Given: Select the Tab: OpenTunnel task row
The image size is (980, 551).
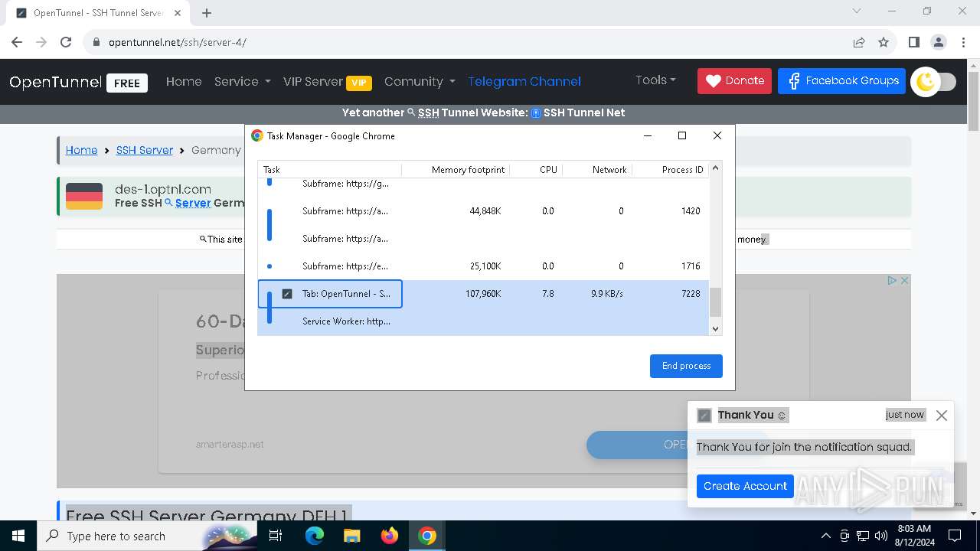Looking at the screenshot, I should [483, 294].
